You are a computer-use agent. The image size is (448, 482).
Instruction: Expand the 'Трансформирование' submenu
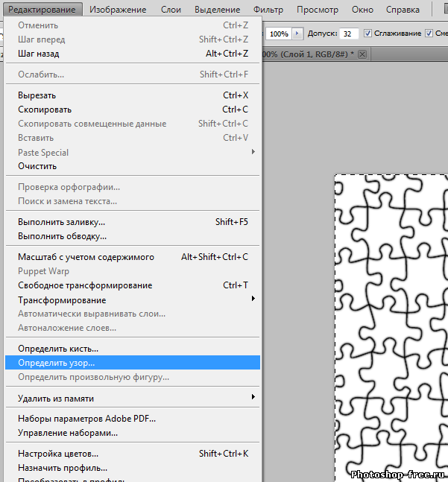pyautogui.click(x=62, y=300)
